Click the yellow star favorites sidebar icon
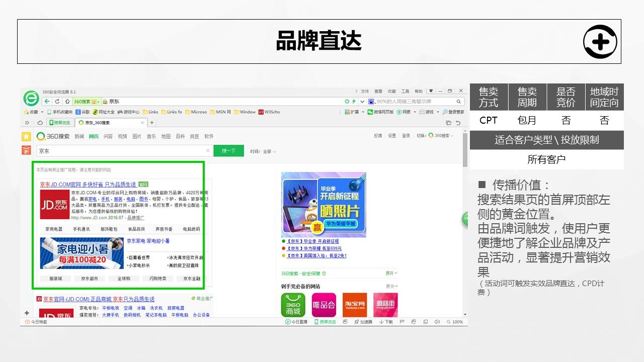The width and height of the screenshot is (644, 362). click(26, 136)
